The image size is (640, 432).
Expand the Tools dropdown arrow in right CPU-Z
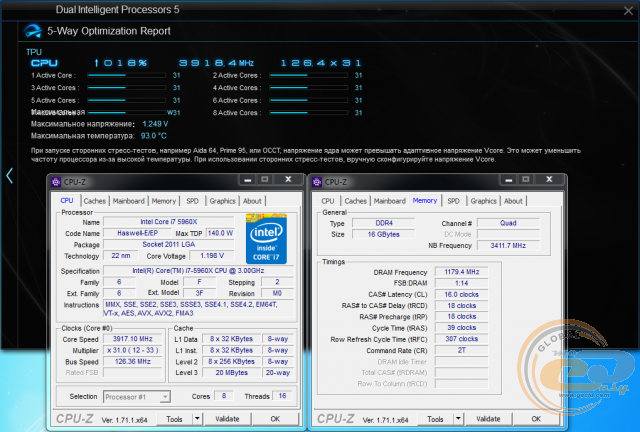458,419
